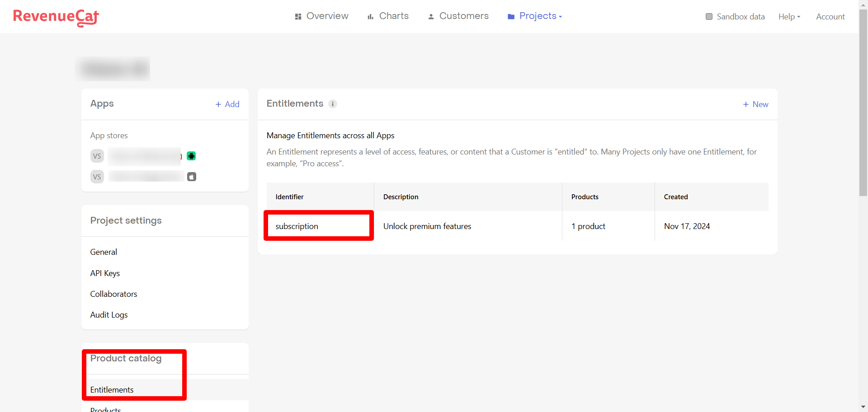Click the RevenueCat logo

56,17
